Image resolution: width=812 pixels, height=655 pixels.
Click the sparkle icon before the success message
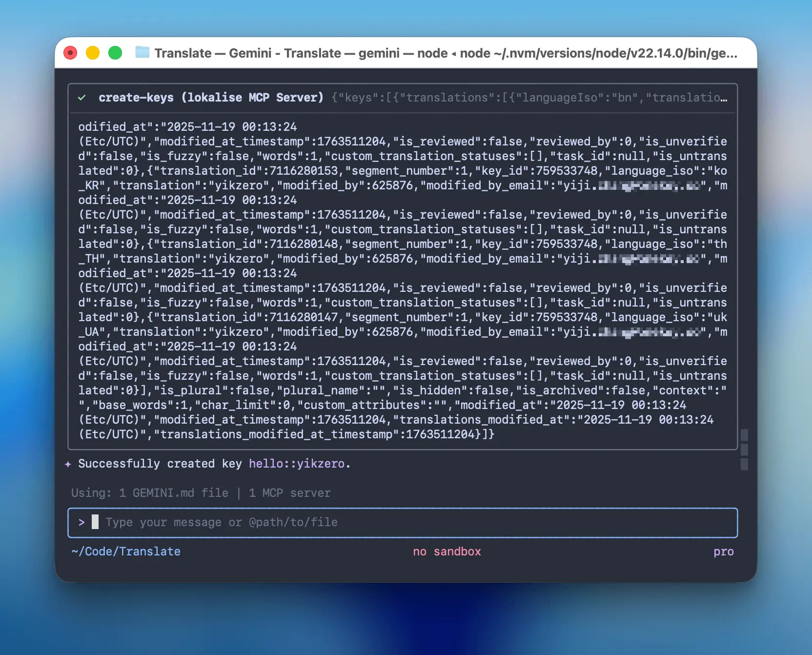(68, 464)
